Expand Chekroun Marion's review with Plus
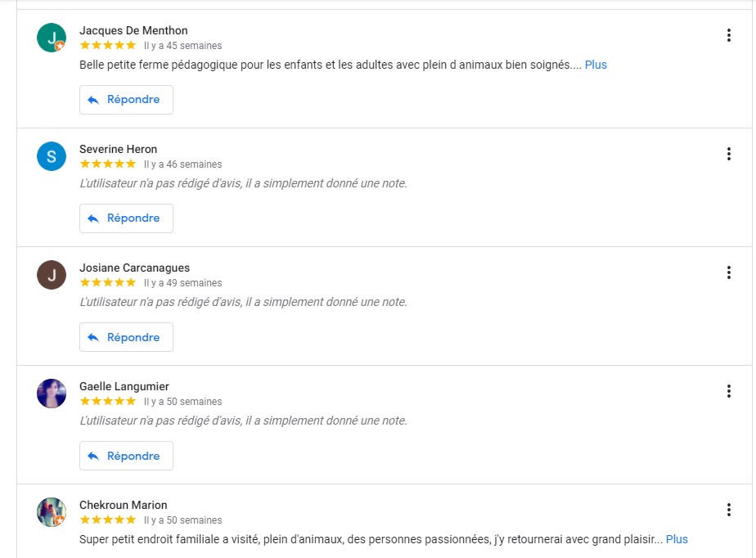The height and width of the screenshot is (558, 756). tap(677, 539)
